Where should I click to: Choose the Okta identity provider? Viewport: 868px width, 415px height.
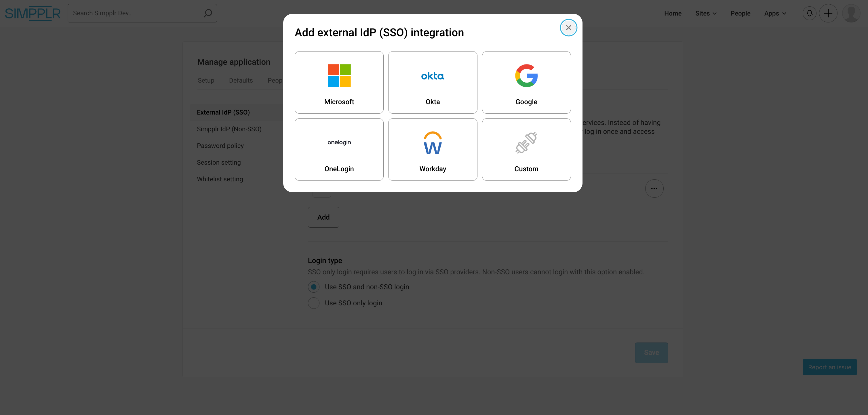pyautogui.click(x=433, y=83)
